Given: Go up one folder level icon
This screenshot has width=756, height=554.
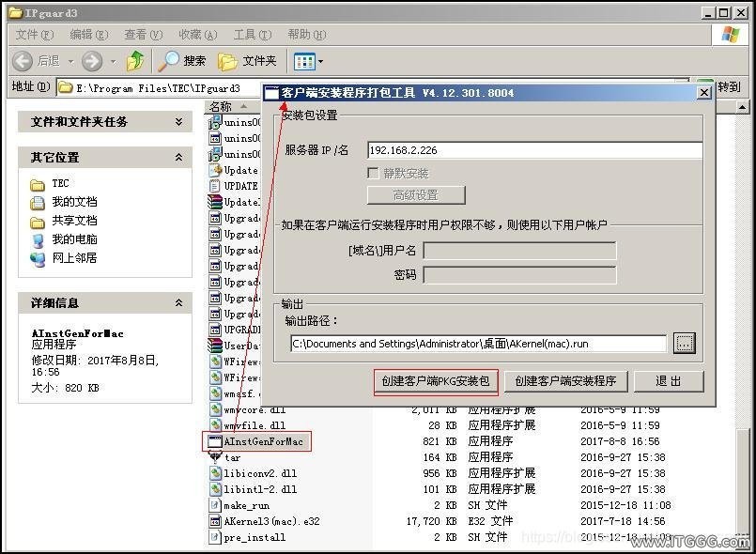Looking at the screenshot, I should pos(135,61).
